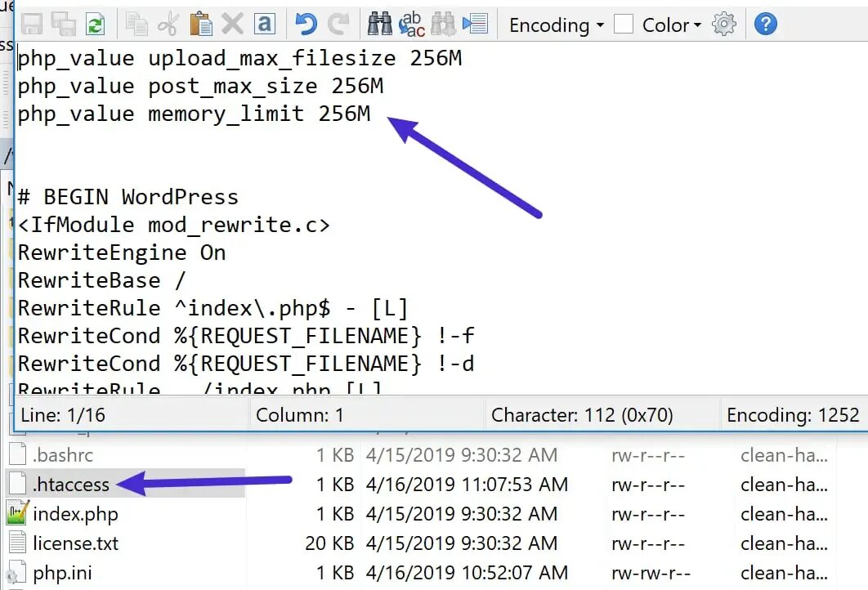Click 'Encoding: 1252' in status bar

pos(793,415)
